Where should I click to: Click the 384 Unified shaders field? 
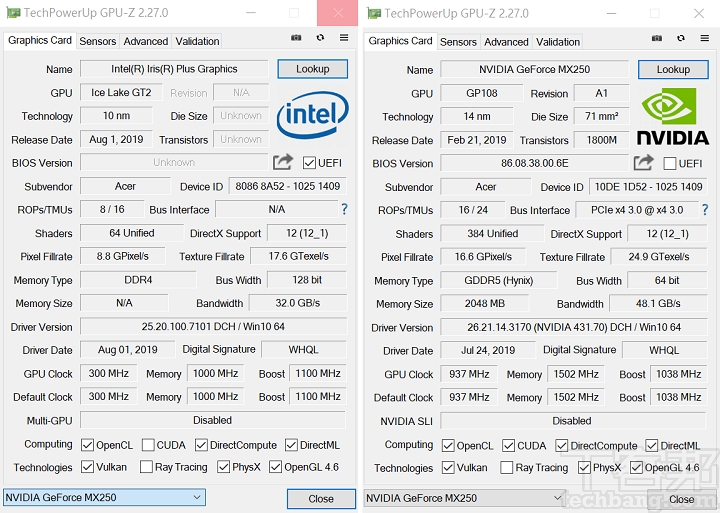(492, 233)
